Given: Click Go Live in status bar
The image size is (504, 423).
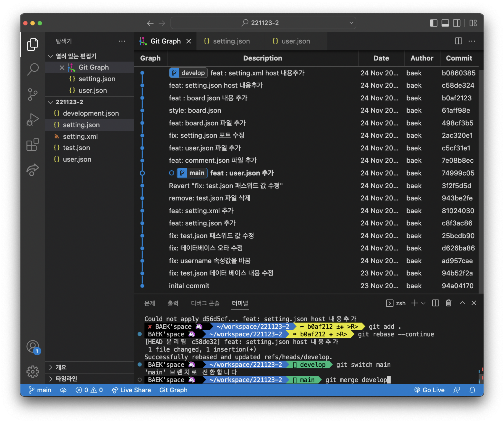Looking at the screenshot, I should point(430,390).
